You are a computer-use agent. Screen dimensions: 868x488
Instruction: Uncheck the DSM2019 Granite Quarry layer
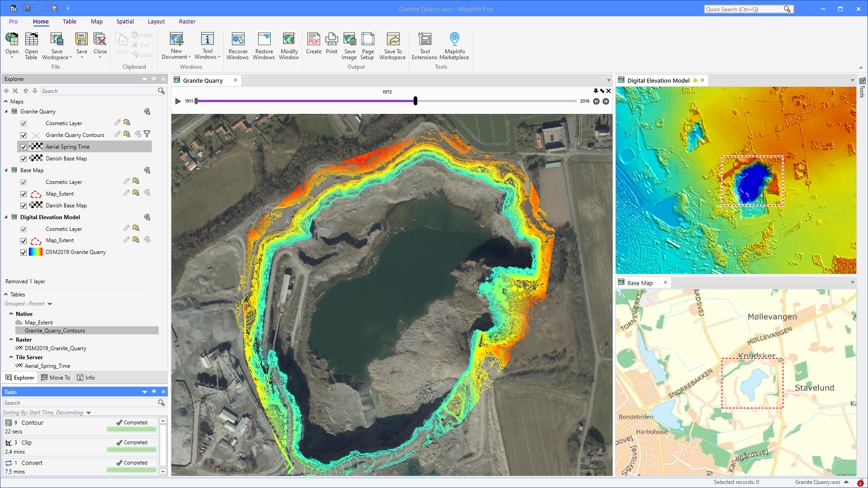tap(23, 252)
